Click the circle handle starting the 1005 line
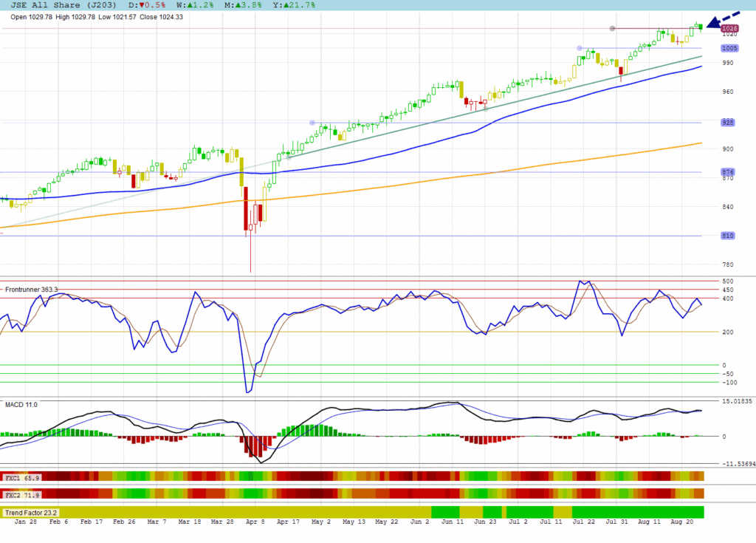Viewport: 756px width, 543px height. (x=580, y=48)
